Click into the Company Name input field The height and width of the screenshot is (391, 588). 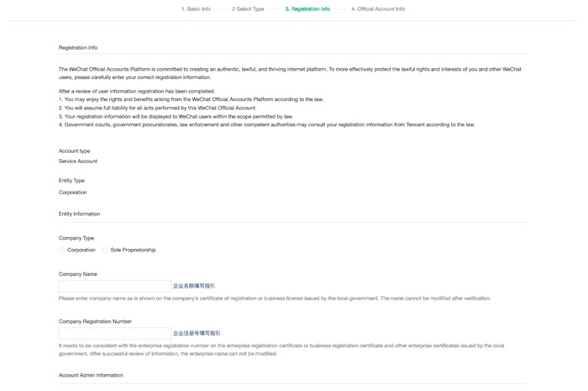[x=115, y=286]
